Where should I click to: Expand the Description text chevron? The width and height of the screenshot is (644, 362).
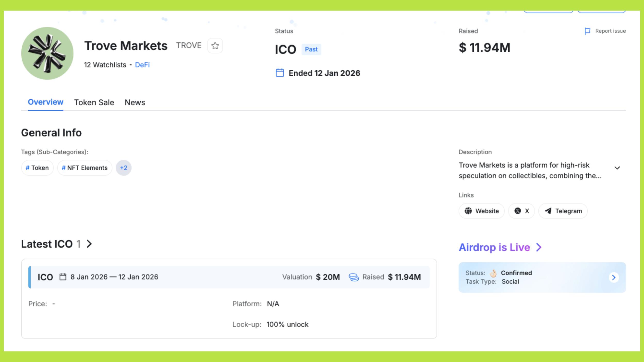(617, 168)
